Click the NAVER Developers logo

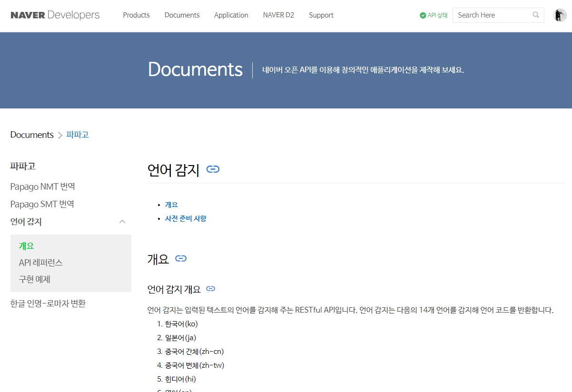[x=55, y=15]
